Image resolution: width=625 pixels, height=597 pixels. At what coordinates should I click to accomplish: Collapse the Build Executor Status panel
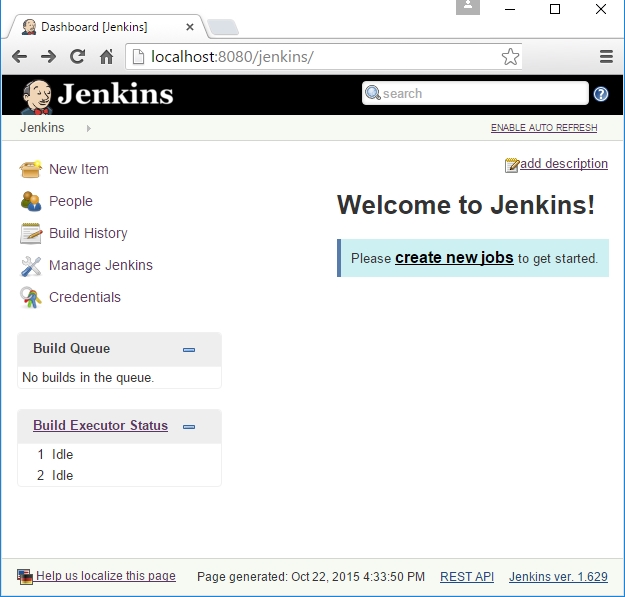pyautogui.click(x=189, y=427)
